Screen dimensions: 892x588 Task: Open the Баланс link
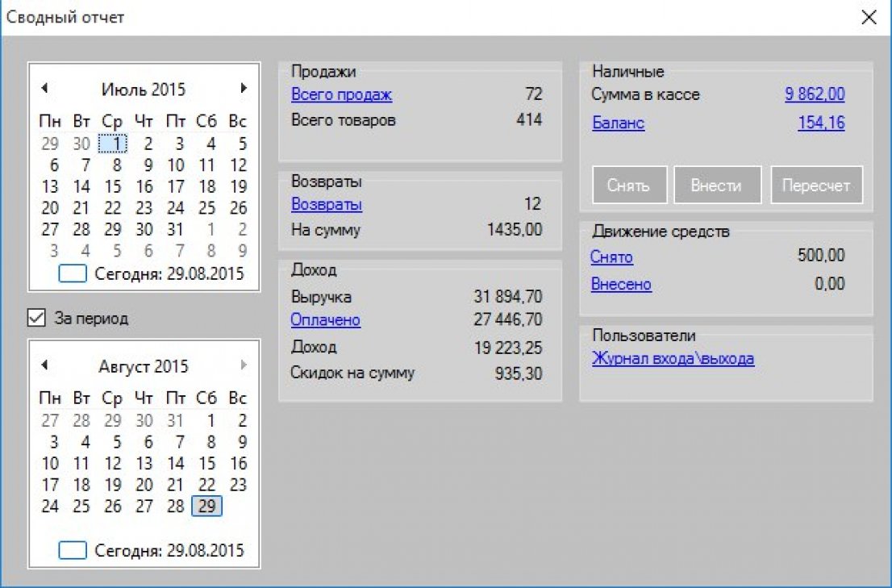click(x=618, y=123)
